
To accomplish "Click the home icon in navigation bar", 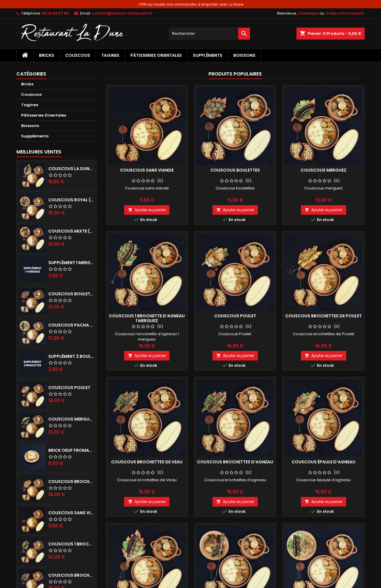I will (x=25, y=55).
